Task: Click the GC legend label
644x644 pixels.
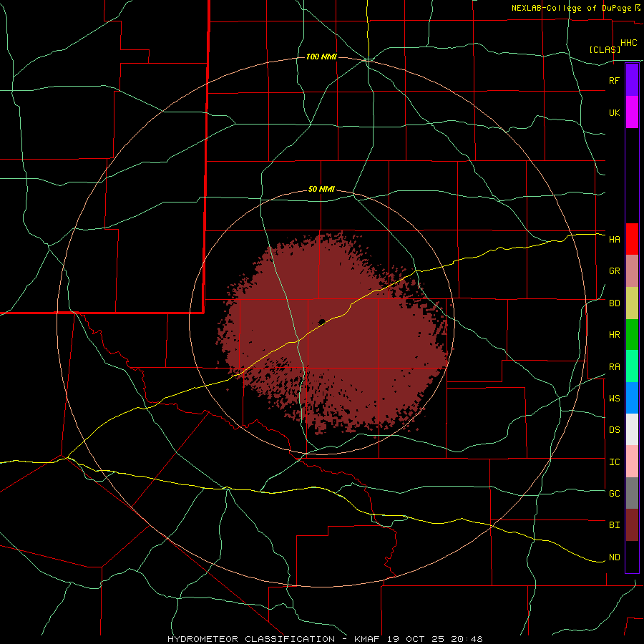Action: click(x=615, y=493)
